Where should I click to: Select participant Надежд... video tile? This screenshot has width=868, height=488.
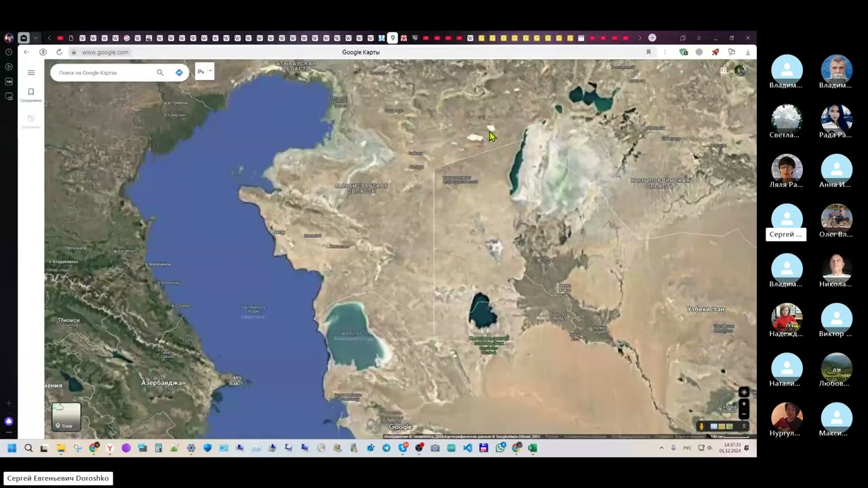click(x=787, y=319)
